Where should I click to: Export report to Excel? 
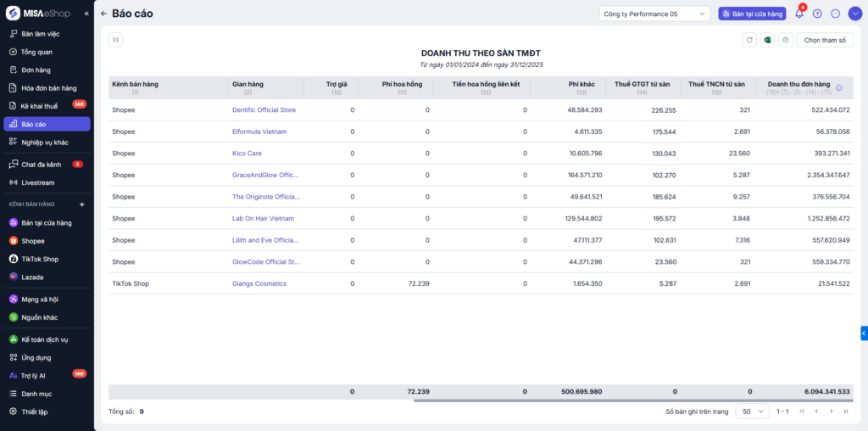coord(767,40)
